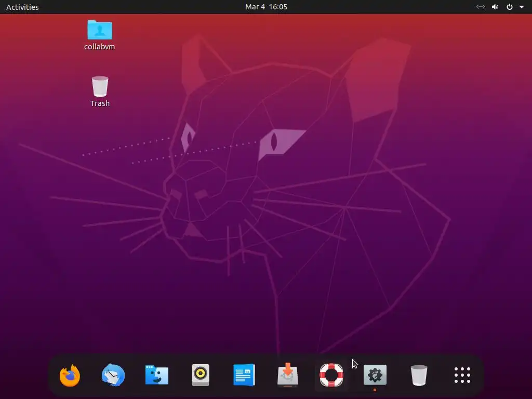532x399 pixels.
Task: Launch Thunderbird mail from the dock
Action: [113, 375]
